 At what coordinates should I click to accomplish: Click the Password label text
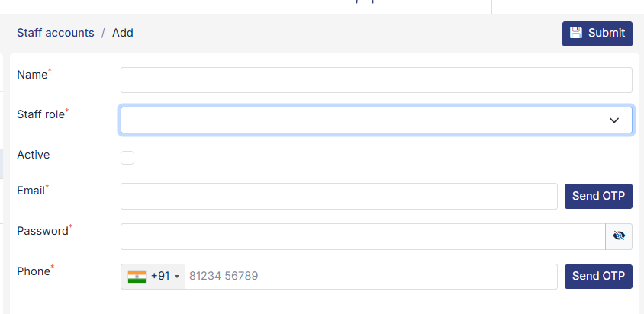point(43,231)
